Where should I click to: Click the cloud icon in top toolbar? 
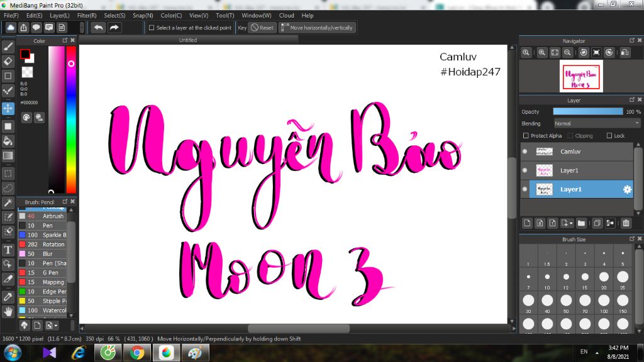11,28
